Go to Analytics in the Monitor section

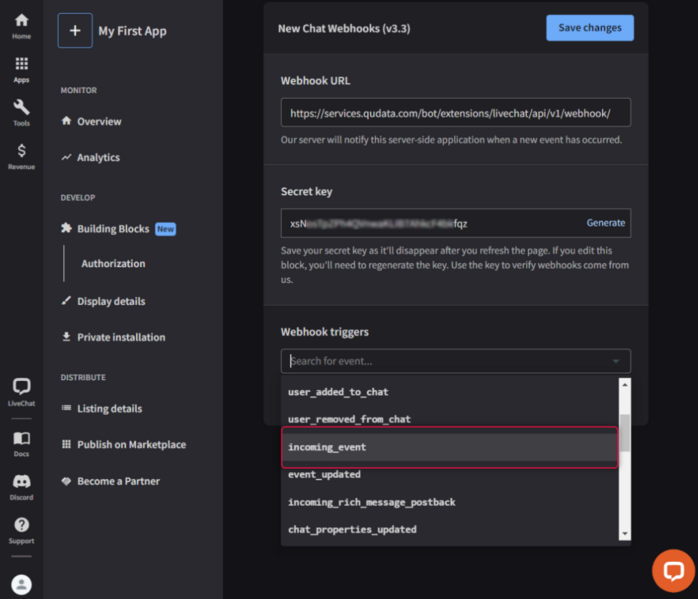pos(98,157)
